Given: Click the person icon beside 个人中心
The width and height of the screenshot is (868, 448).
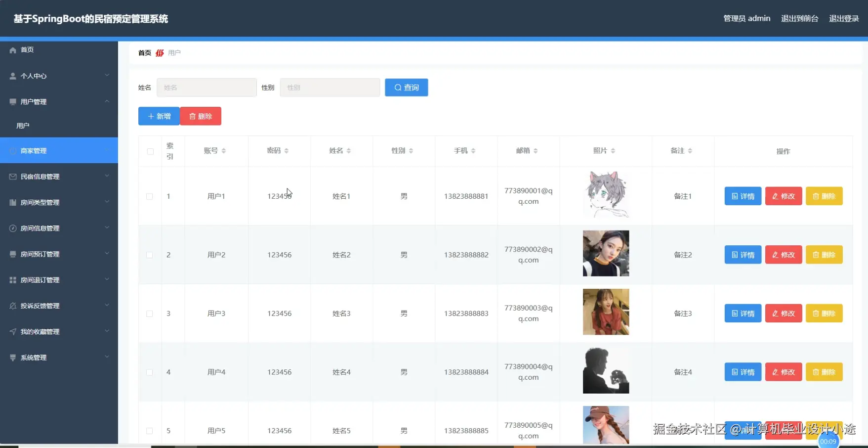Looking at the screenshot, I should (x=13, y=76).
